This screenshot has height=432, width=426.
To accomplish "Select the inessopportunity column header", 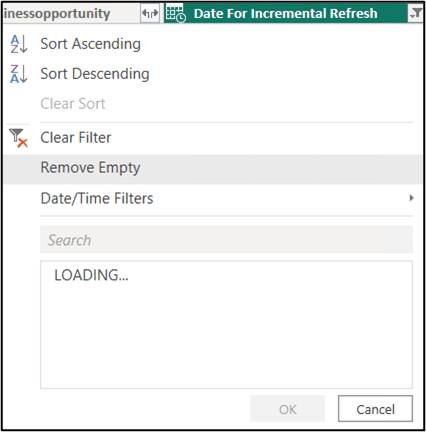I will click(x=57, y=14).
